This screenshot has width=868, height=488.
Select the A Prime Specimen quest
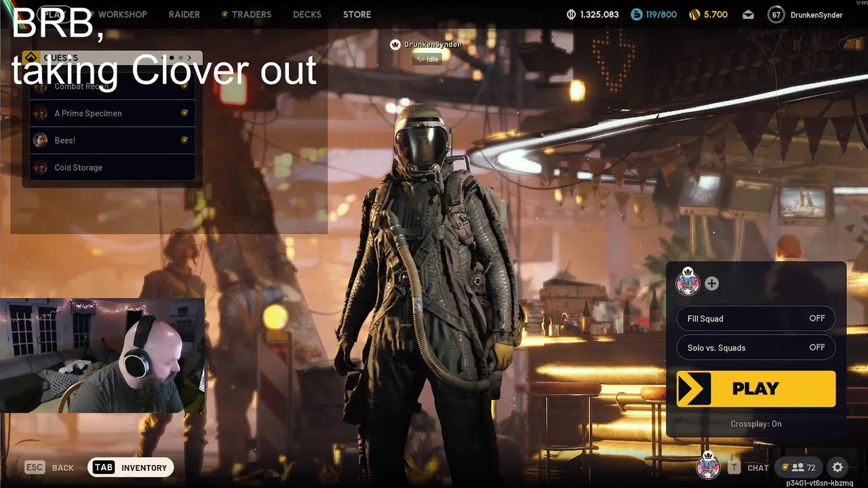click(x=113, y=113)
